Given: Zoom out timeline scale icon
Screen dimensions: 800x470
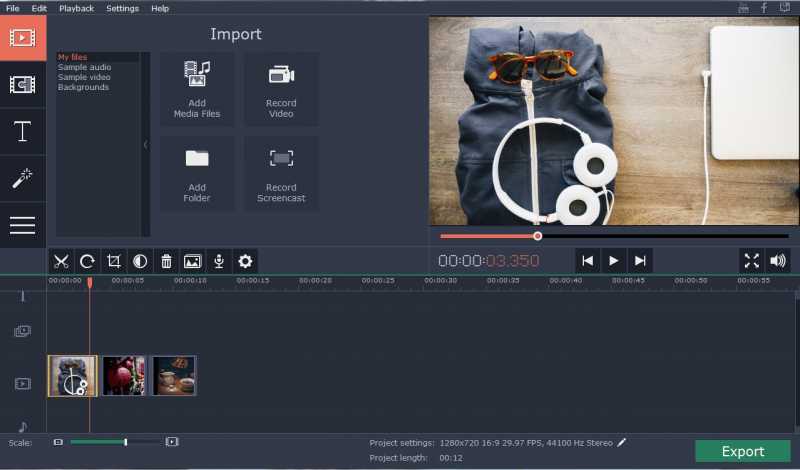Looking at the screenshot, I should coord(58,442).
